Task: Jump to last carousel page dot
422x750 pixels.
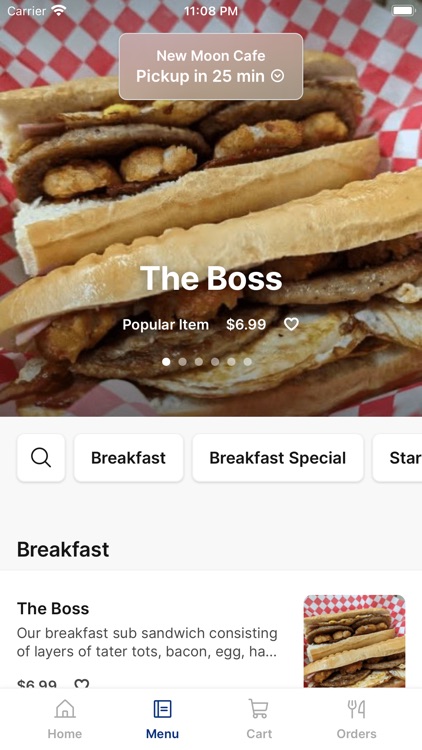Action: [247, 362]
